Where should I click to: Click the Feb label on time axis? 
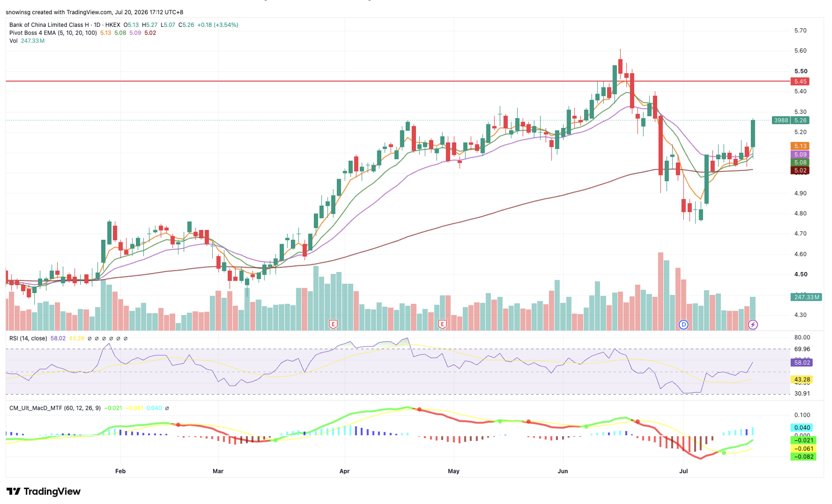click(x=120, y=471)
